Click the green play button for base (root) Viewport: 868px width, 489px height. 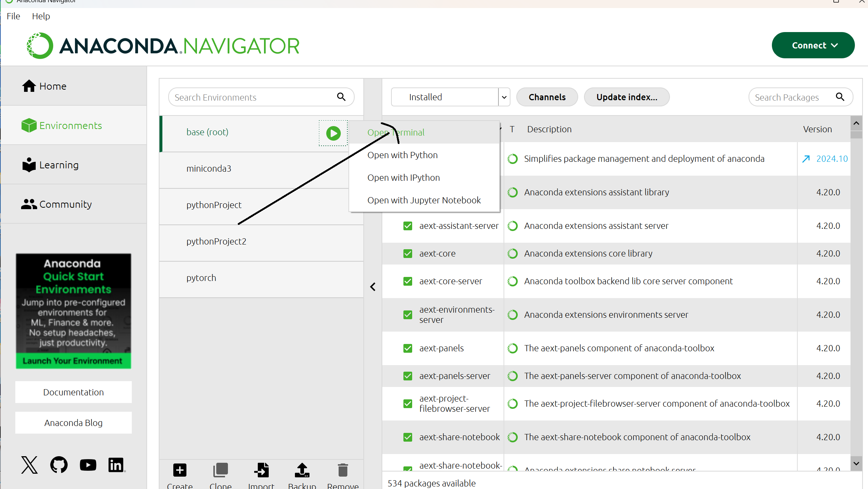pos(333,133)
